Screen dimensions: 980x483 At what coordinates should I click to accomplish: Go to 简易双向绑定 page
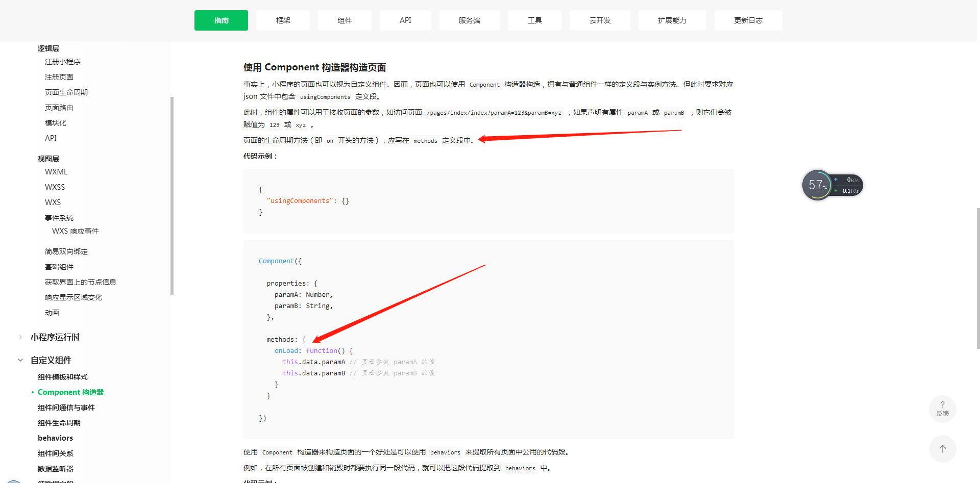(x=66, y=251)
